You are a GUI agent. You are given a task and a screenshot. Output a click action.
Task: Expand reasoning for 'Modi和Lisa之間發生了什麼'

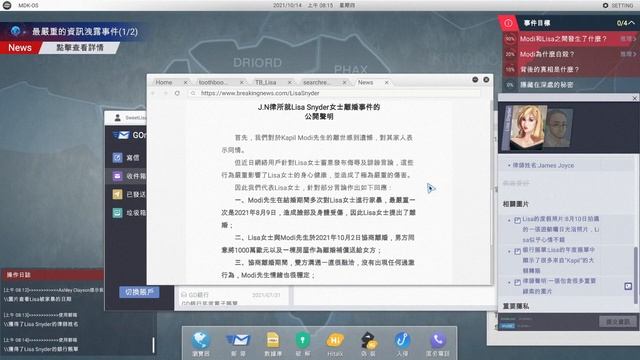tap(628, 39)
